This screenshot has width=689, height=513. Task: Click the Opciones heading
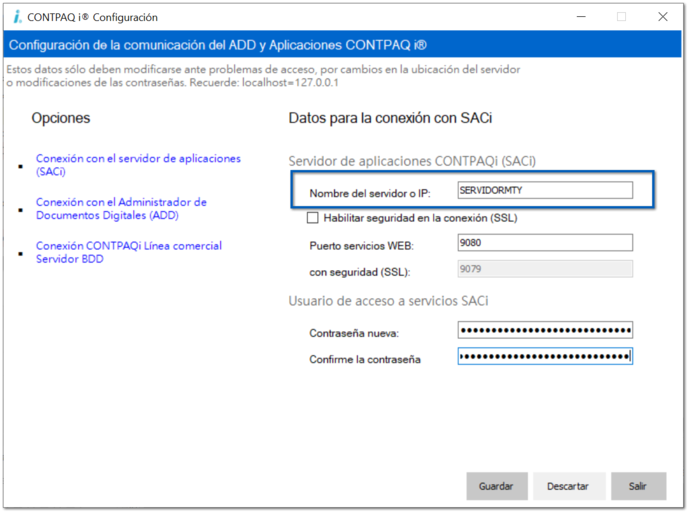(61, 118)
